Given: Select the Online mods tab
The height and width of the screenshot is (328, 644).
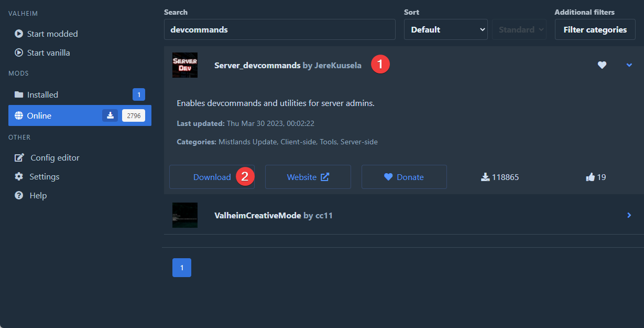Looking at the screenshot, I should (80, 115).
